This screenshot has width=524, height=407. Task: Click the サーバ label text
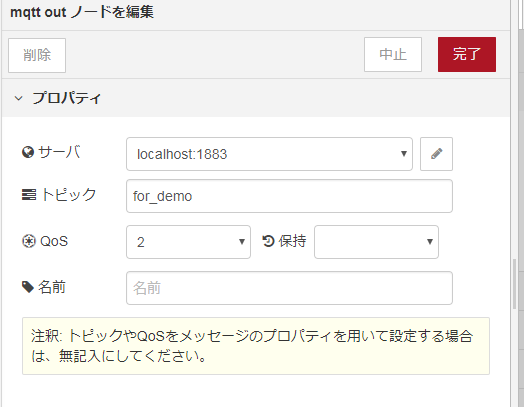click(59, 152)
